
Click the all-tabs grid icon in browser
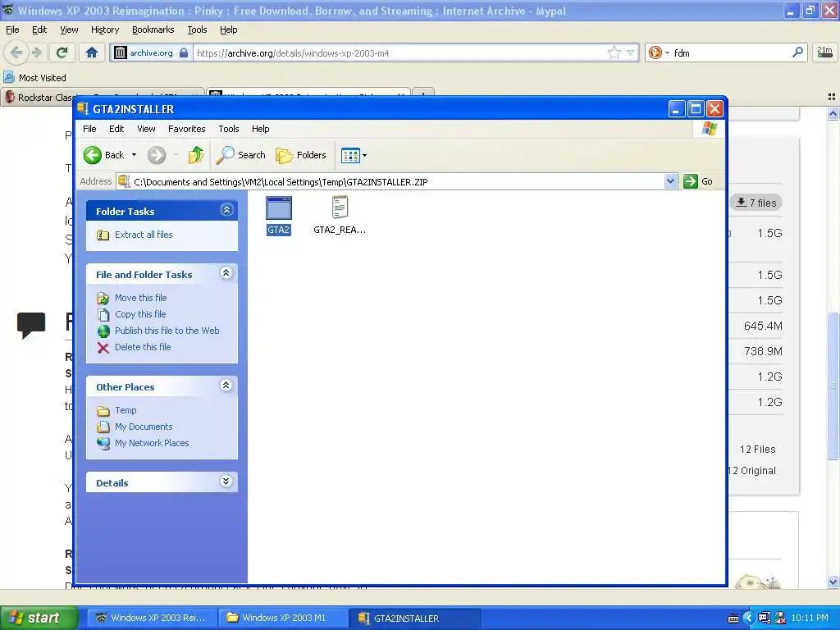pos(832,97)
